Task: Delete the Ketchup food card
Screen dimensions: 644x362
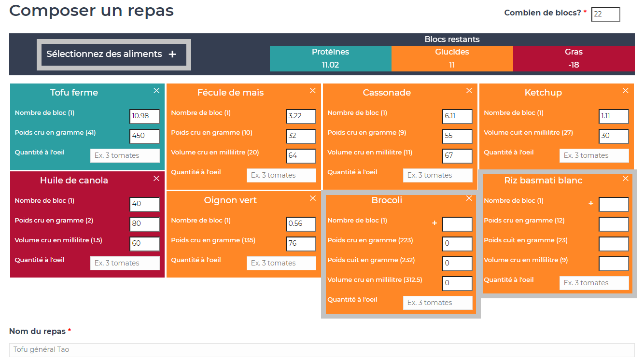Action: pos(626,91)
